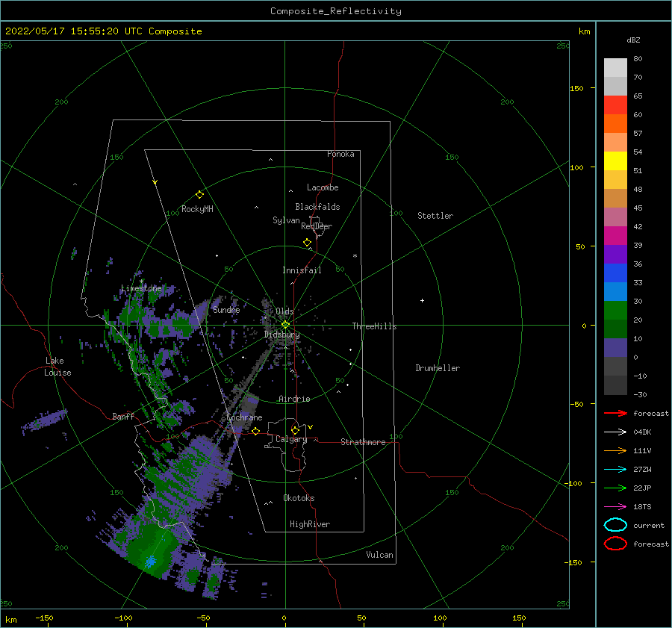
Task: Click the Sundre label
Action: (x=226, y=309)
